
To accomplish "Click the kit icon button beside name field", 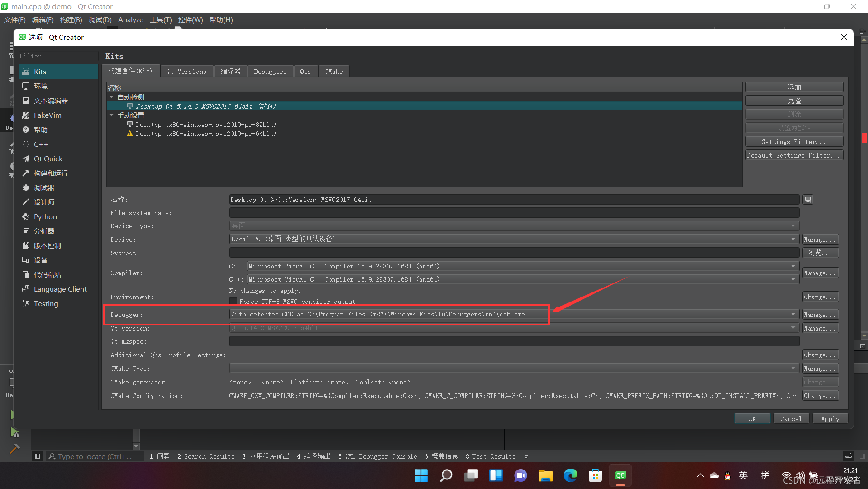I will click(808, 199).
